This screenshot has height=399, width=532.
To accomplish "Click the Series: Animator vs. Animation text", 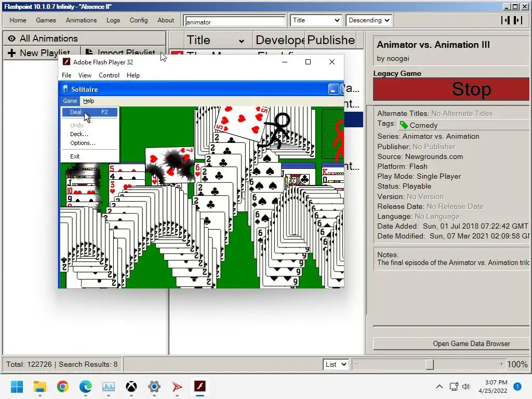I will [428, 137].
